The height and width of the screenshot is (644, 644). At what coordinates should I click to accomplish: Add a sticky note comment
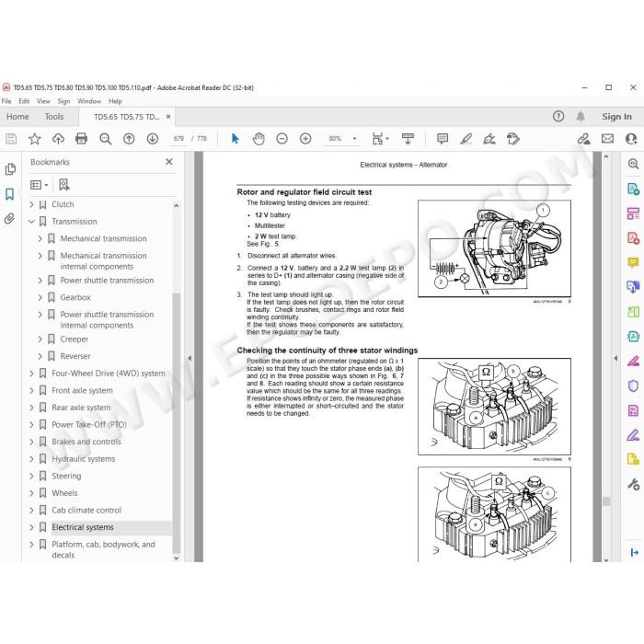(443, 139)
